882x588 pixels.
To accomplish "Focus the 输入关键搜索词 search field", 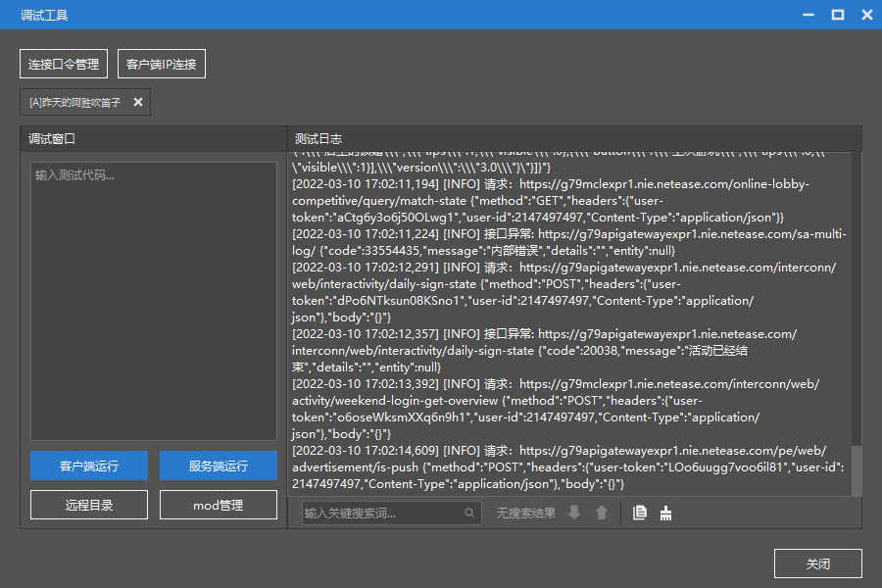I will click(382, 513).
